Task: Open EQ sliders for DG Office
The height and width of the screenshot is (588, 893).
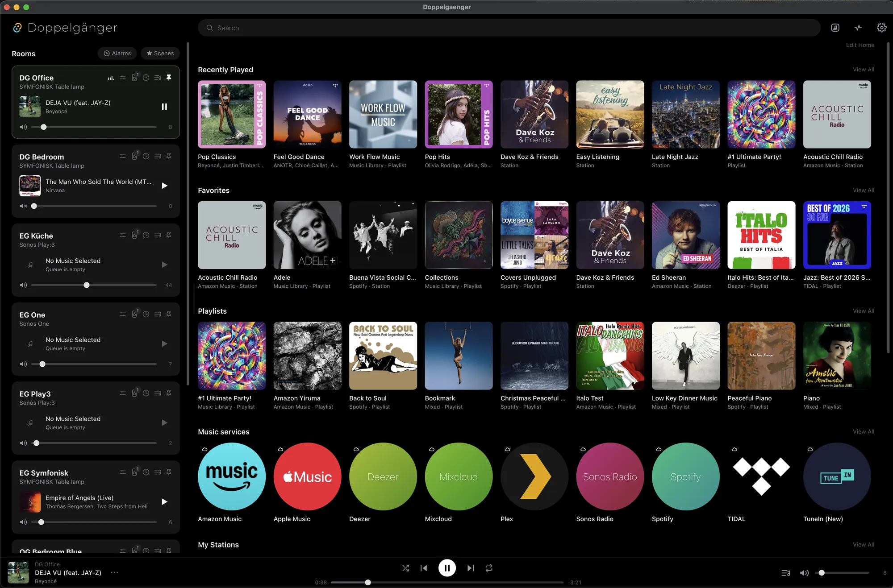Action: tap(123, 78)
